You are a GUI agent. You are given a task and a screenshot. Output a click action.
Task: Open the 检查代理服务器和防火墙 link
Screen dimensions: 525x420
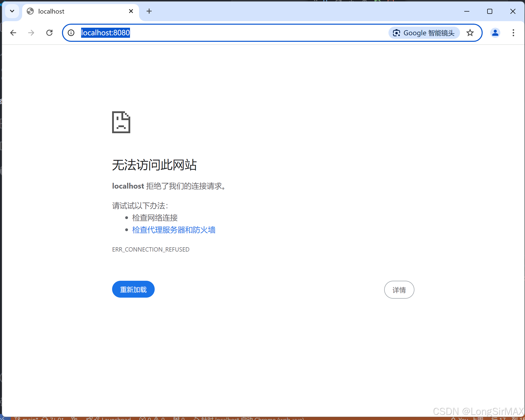(174, 230)
